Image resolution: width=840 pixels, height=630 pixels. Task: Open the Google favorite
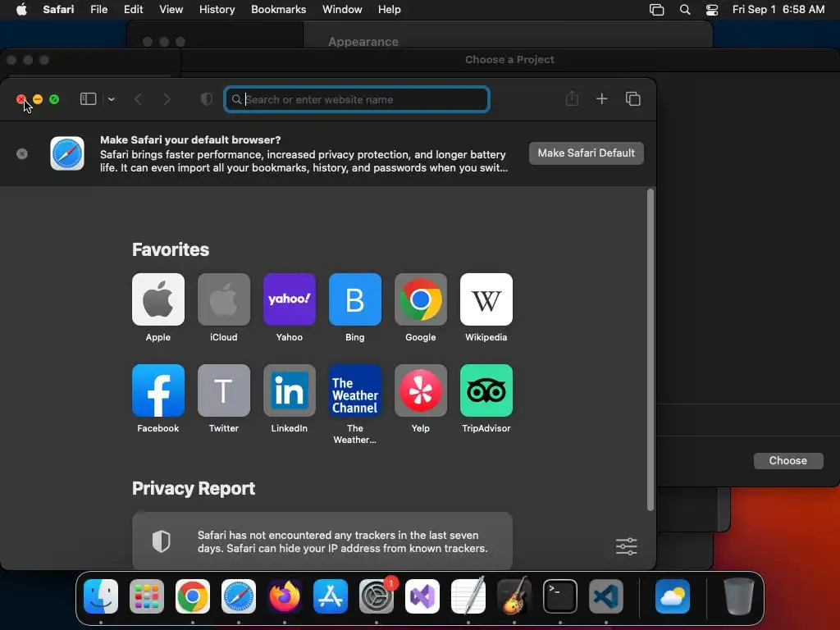(x=421, y=308)
